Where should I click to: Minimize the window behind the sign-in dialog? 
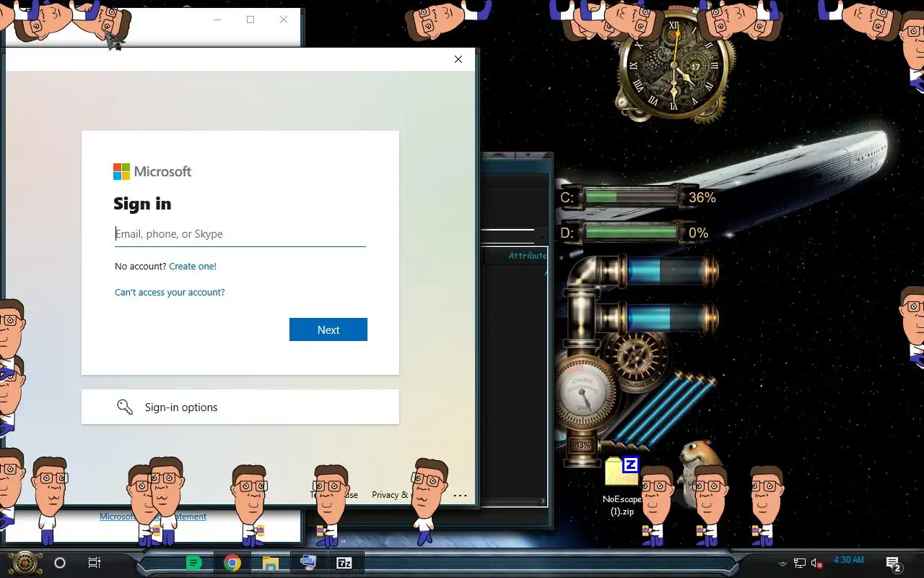(x=217, y=20)
